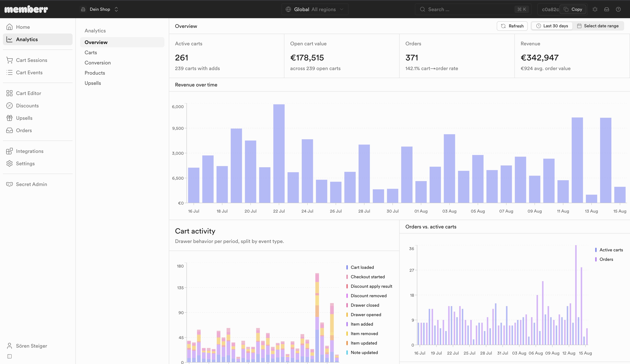The image size is (630, 364).
Task: Click the memberr logo
Action: [26, 9]
